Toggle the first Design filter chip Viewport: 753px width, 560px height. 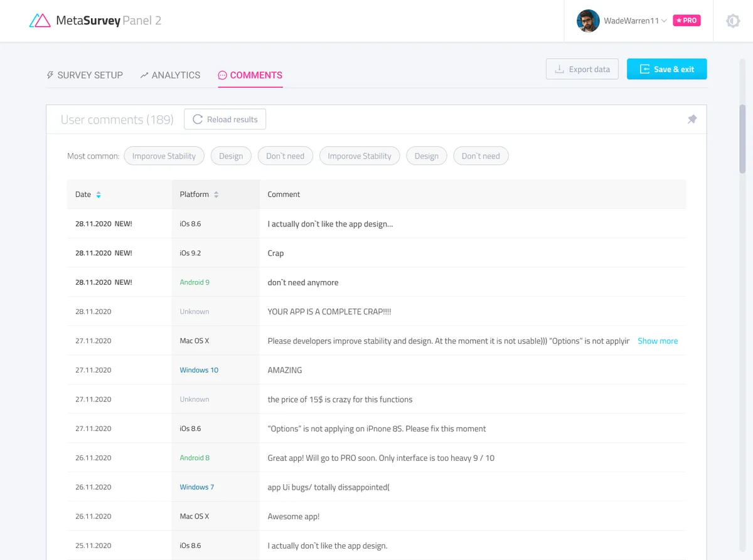point(231,156)
